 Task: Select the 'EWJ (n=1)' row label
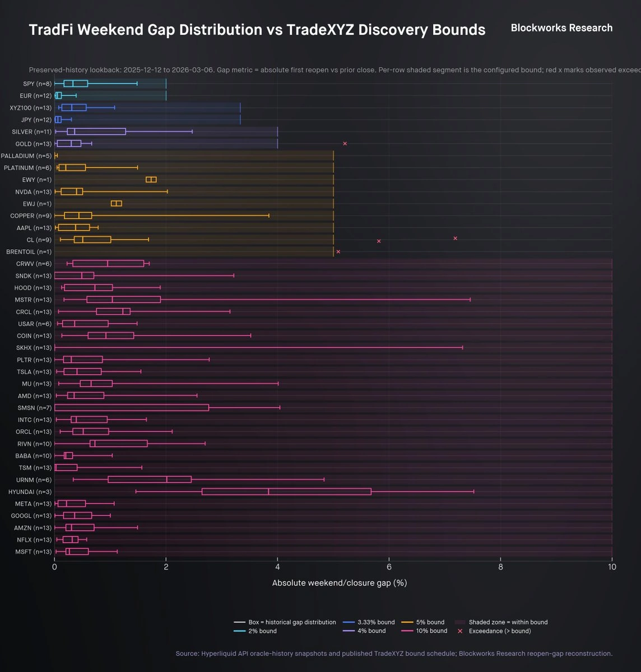click(38, 204)
